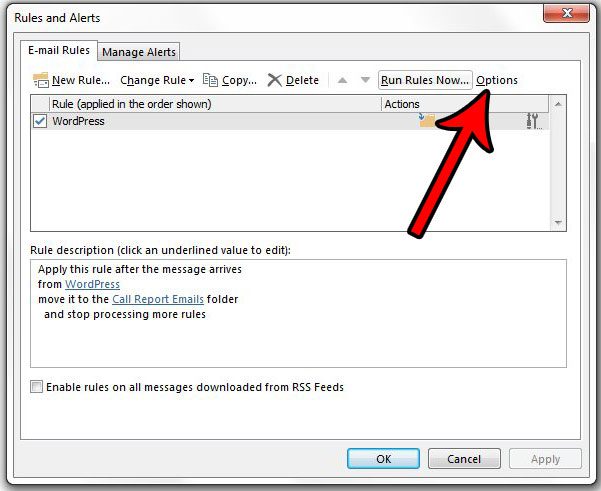Click the move-to-folder action icon on the WordPress row
Image resolution: width=601 pixels, height=491 pixels.
427,120
